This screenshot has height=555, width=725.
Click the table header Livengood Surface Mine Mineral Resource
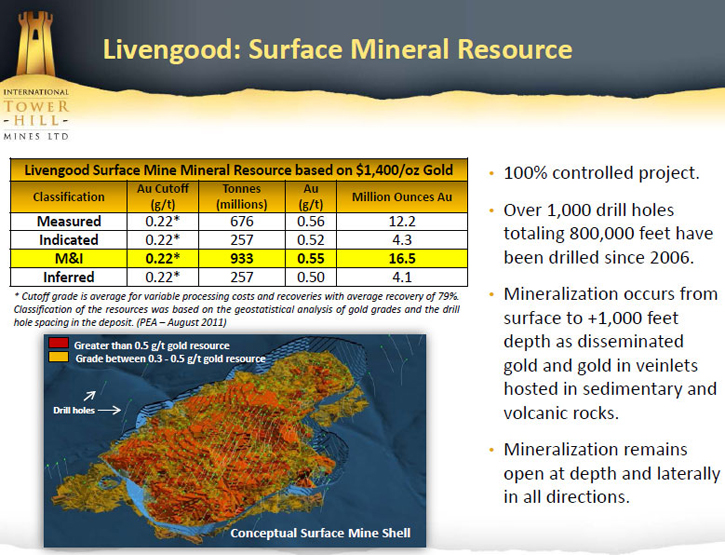pyautogui.click(x=239, y=170)
